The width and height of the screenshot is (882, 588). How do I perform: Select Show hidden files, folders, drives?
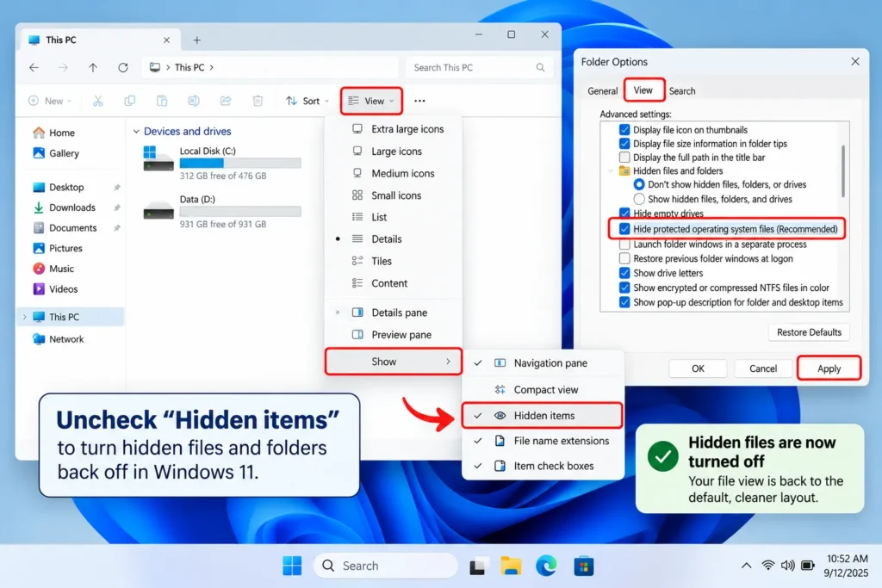pyautogui.click(x=639, y=199)
